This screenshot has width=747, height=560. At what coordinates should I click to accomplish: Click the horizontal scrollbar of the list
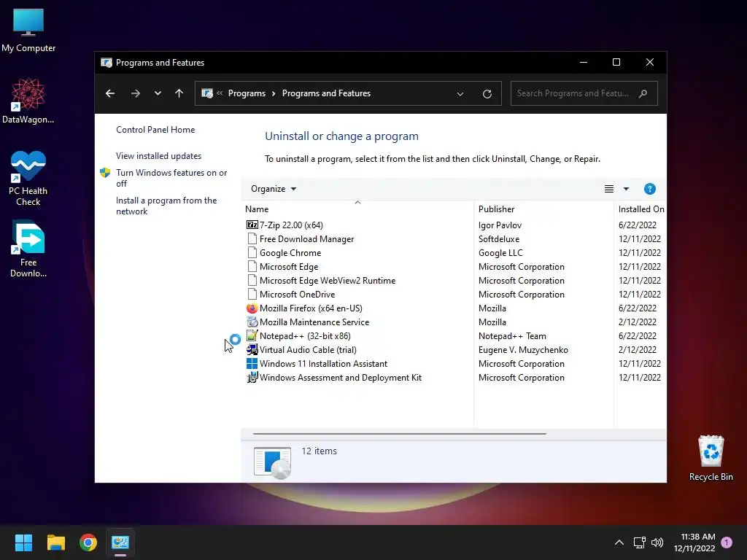[399, 434]
